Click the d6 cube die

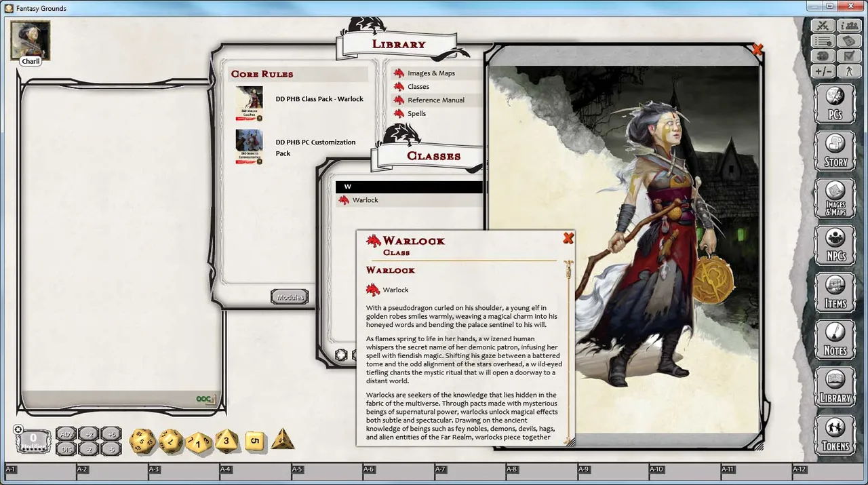(254, 441)
